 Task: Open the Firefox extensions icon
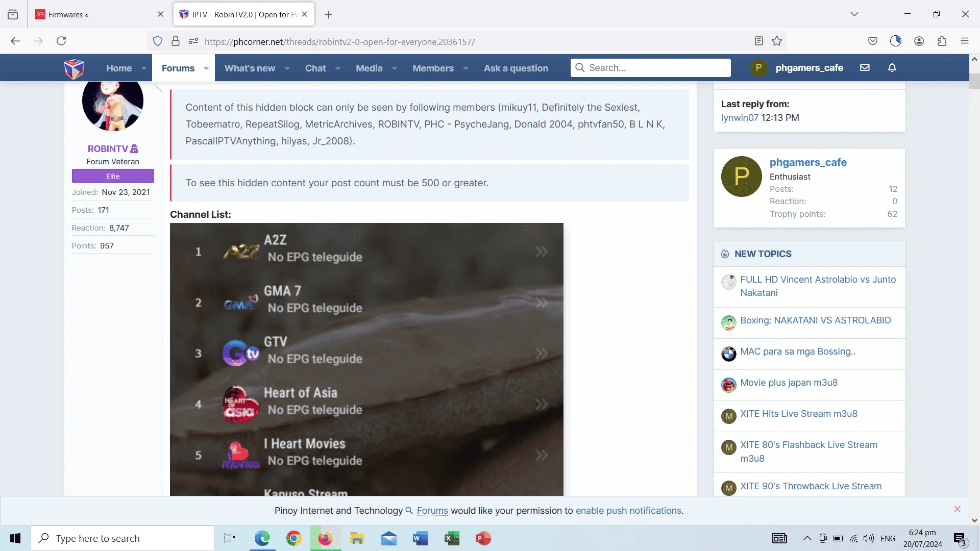[x=942, y=41]
